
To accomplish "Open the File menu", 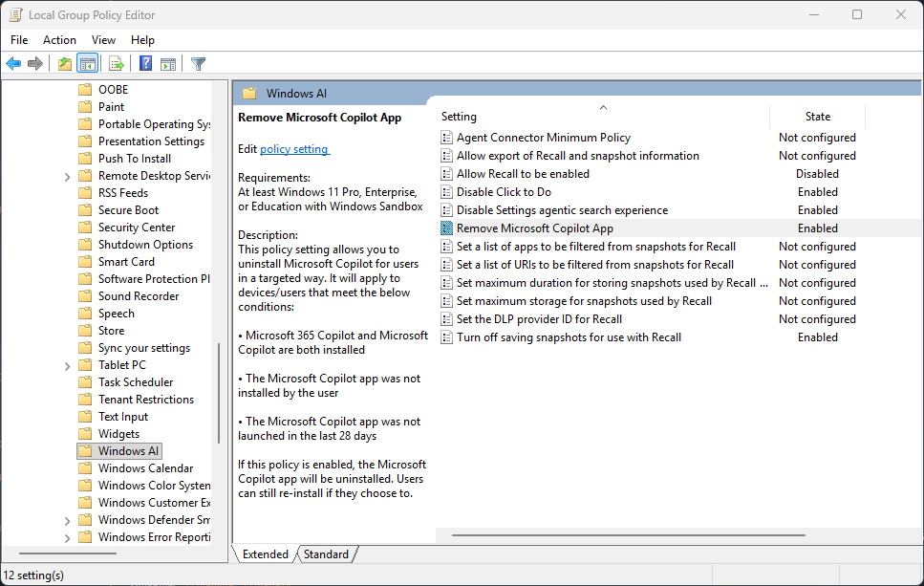I will 19,40.
